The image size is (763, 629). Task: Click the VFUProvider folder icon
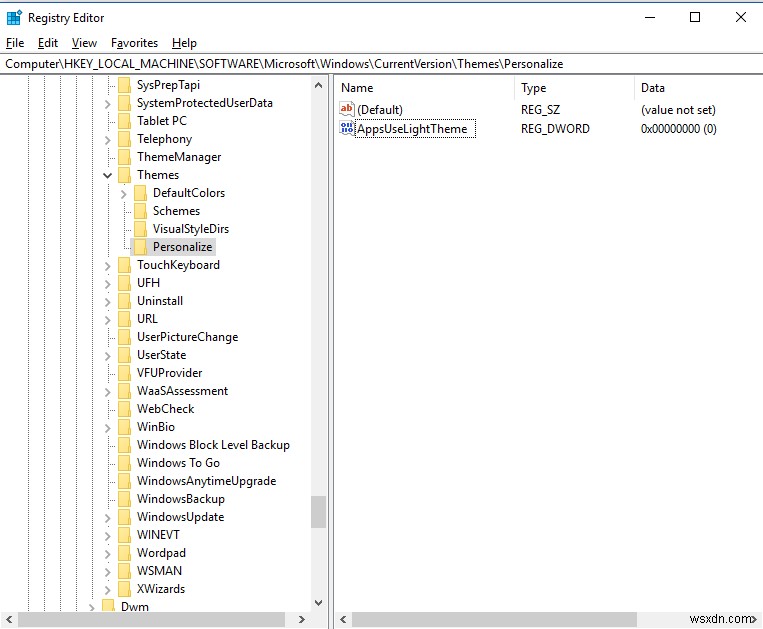[124, 373]
